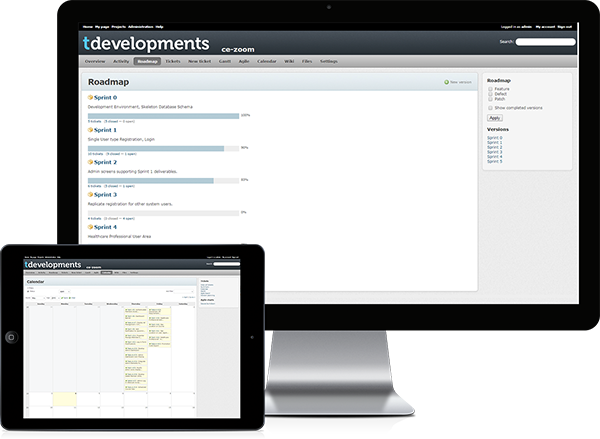
Task: Click the Sprint 1 progress bar
Action: (x=163, y=149)
